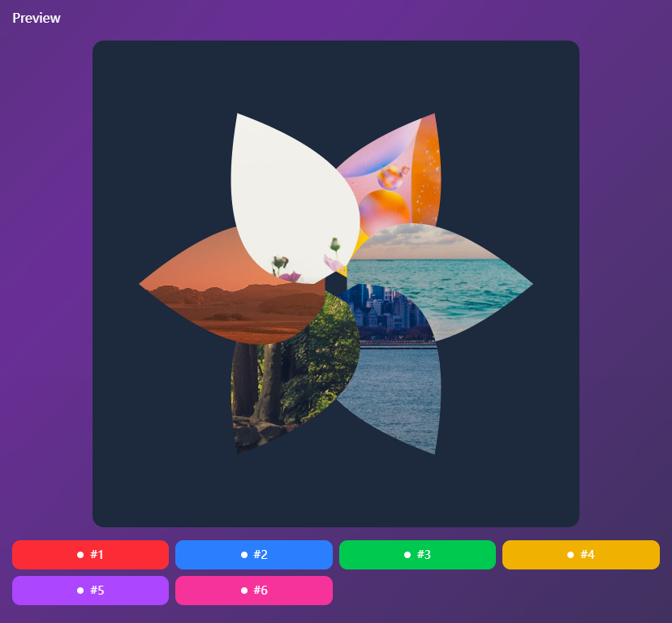The height and width of the screenshot is (623, 672).
Task: Toggle the radio indicator inside the red button
Action: coord(81,555)
